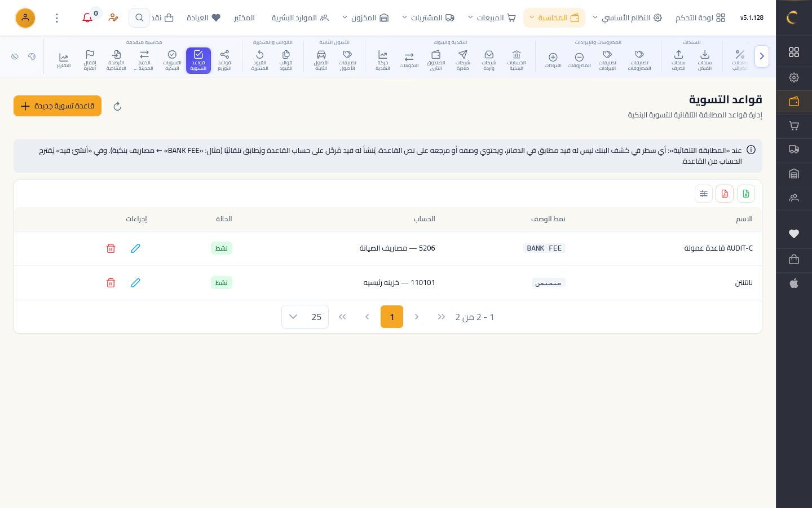The width and height of the screenshot is (812, 508).
Task: Open Journal Templates (قوالب القيود)
Action: (286, 60)
